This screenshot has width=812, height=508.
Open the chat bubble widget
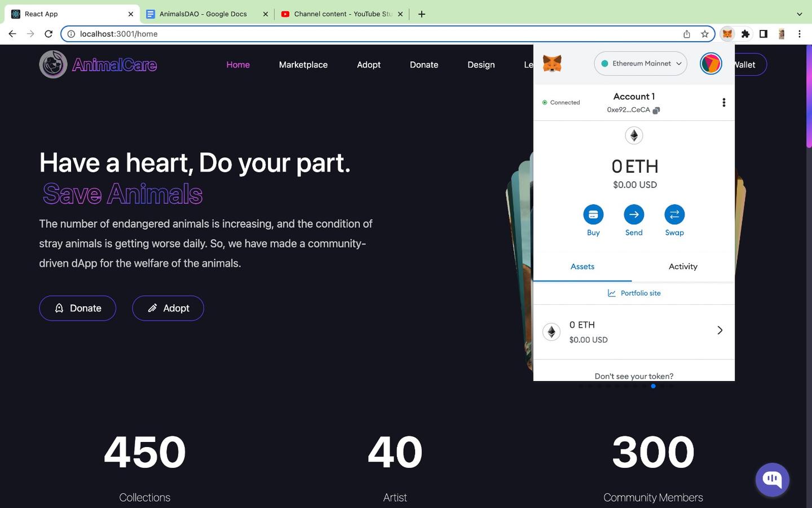(x=772, y=480)
